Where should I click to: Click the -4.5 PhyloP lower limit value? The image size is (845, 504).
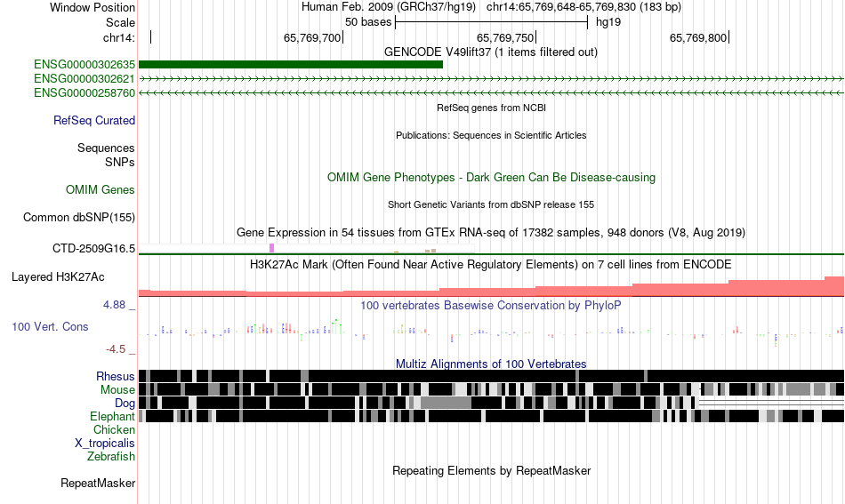tap(116, 349)
